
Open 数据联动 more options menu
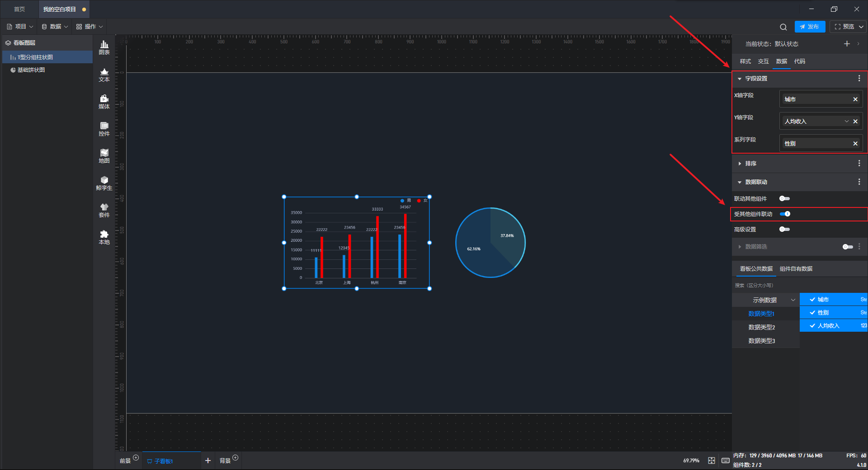[859, 182]
